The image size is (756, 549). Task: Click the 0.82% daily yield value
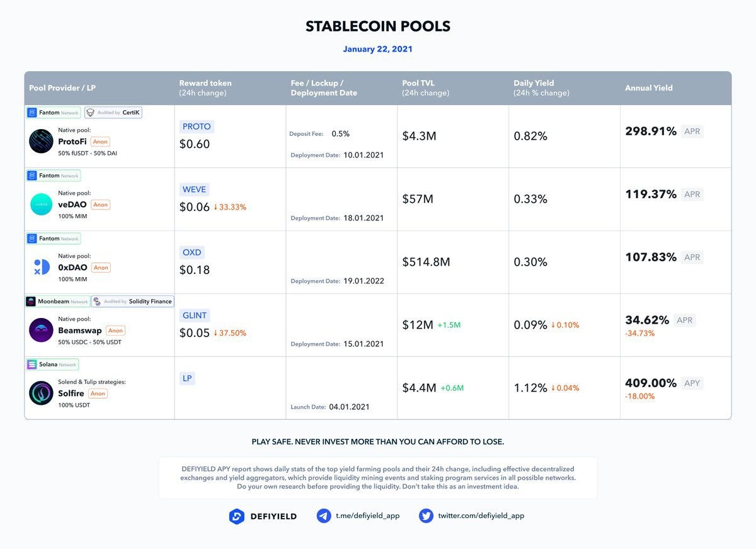(x=530, y=136)
